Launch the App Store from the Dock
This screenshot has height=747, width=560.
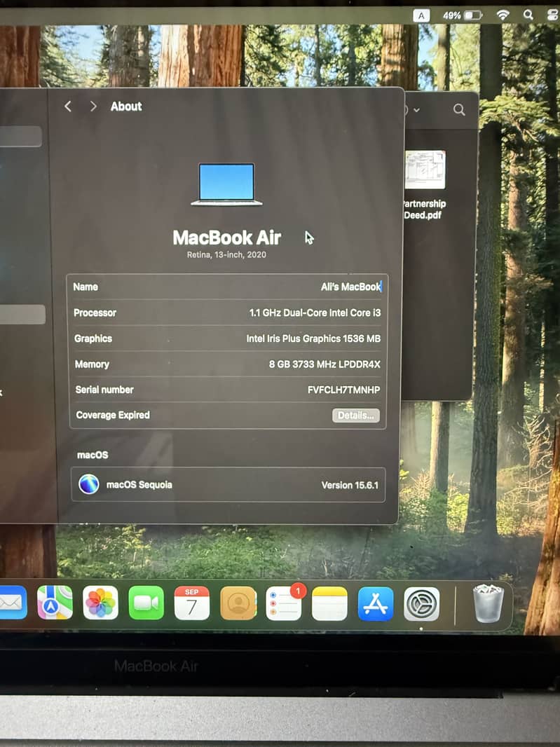[376, 603]
